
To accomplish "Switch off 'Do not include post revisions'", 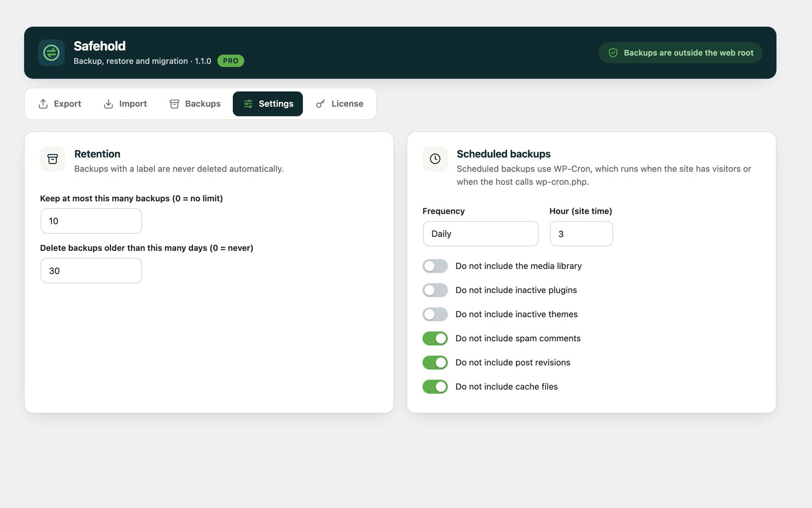I will pos(435,363).
